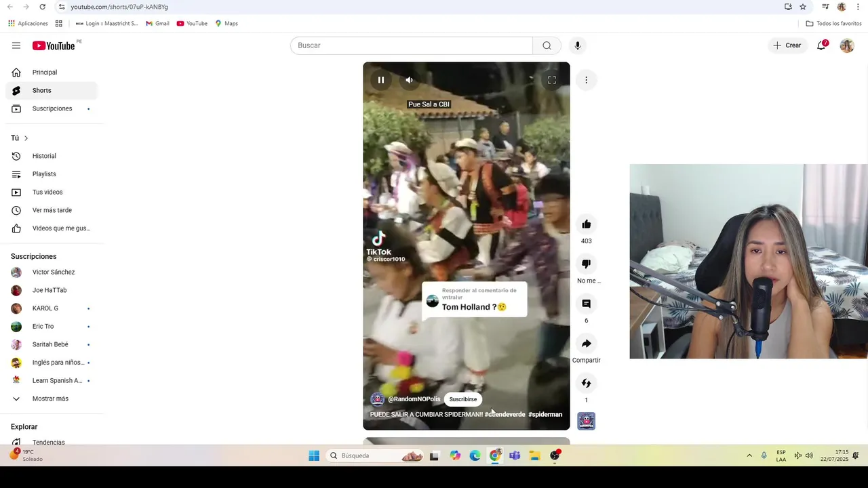This screenshot has width=868, height=488.
Task: Open Victor Sánchez subscription channel
Action: click(52, 272)
